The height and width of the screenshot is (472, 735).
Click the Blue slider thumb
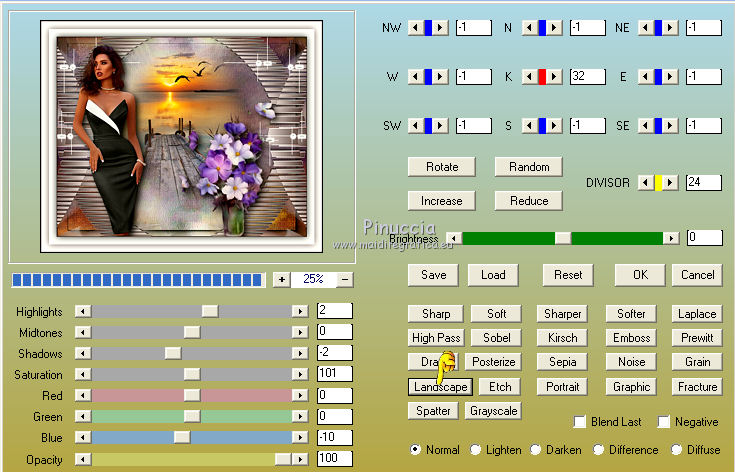(x=182, y=437)
